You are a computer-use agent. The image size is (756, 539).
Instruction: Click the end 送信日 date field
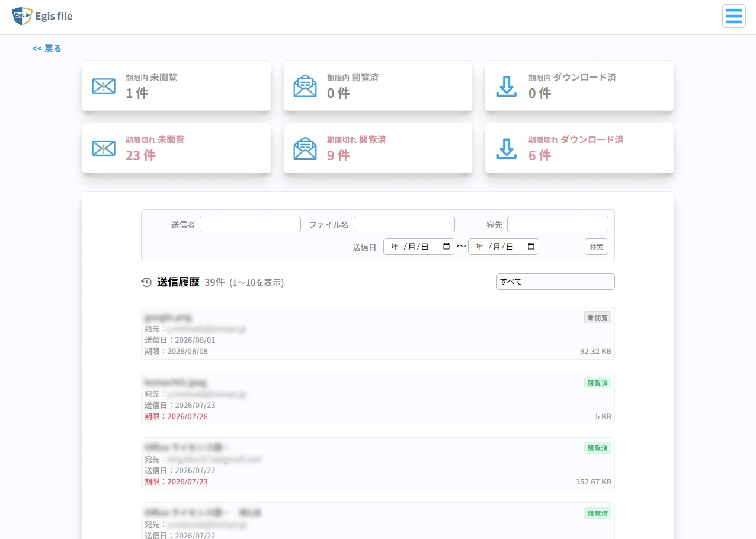[504, 247]
